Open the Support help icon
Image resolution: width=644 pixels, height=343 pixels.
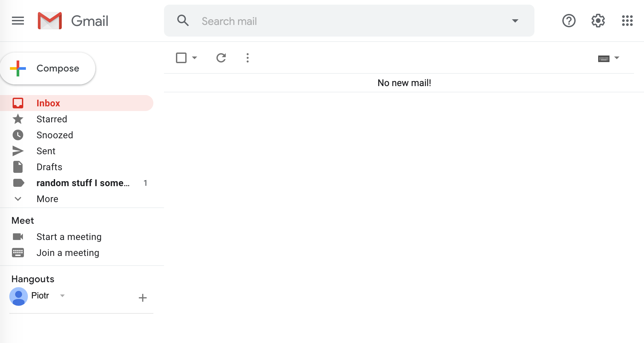point(569,21)
